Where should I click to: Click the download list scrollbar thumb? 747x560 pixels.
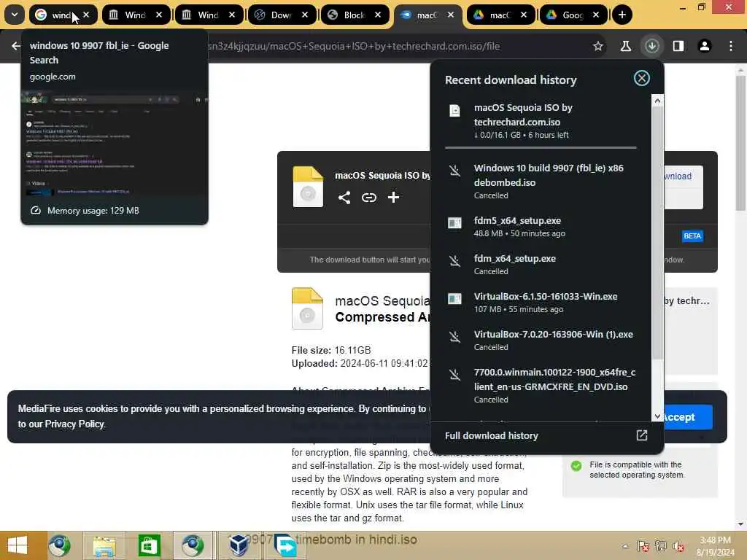point(657,233)
